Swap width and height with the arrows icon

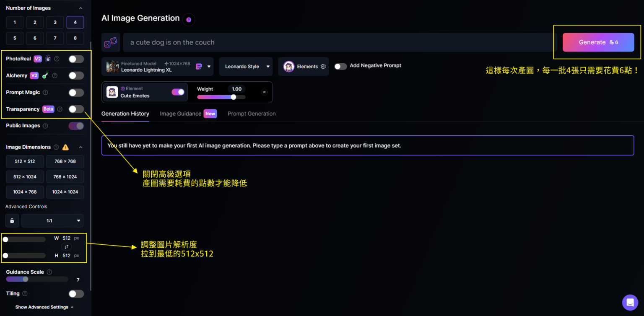[x=66, y=247]
